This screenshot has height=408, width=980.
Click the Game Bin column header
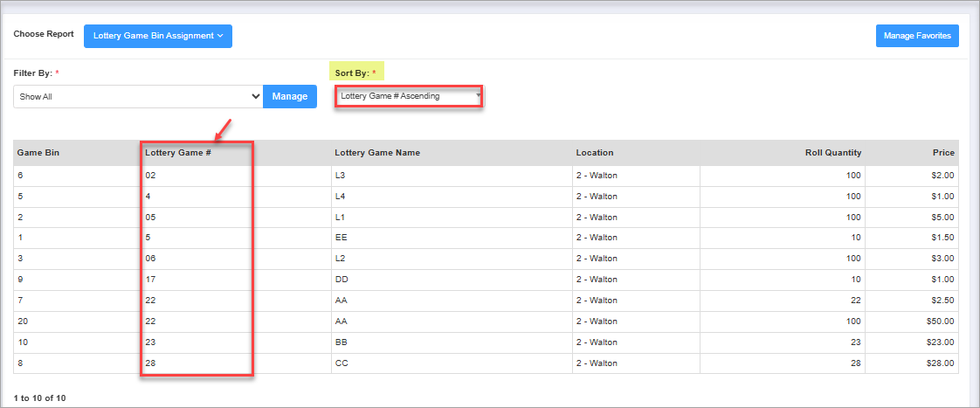pyautogui.click(x=38, y=153)
